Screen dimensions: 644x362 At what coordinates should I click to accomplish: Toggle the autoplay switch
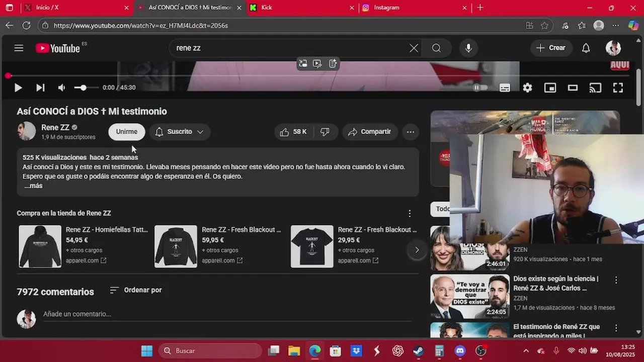point(480,87)
